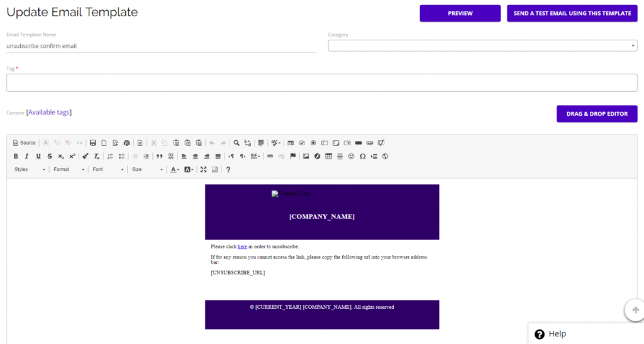Click the Remove Format icon
The width and height of the screenshot is (644, 344).
click(96, 156)
